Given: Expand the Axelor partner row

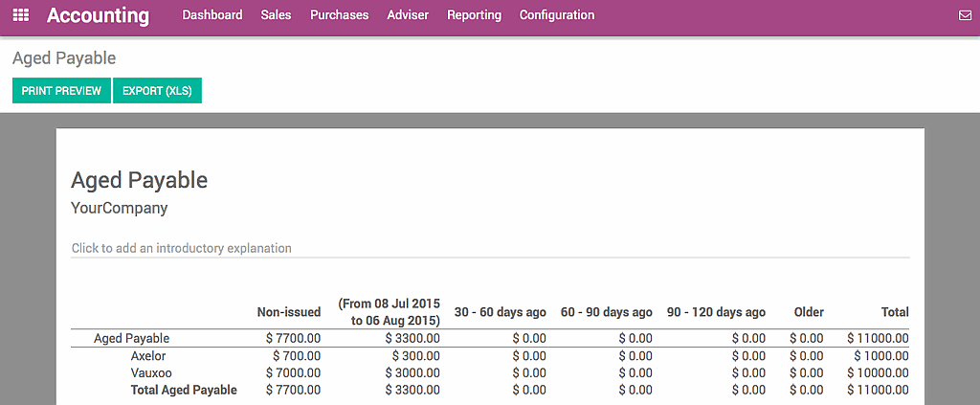Looking at the screenshot, I should click(x=148, y=356).
